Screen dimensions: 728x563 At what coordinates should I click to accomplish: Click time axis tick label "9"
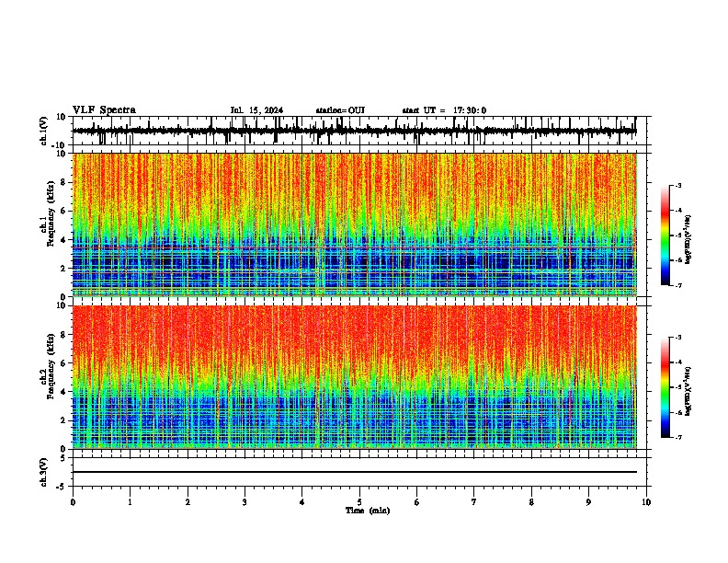click(x=588, y=502)
